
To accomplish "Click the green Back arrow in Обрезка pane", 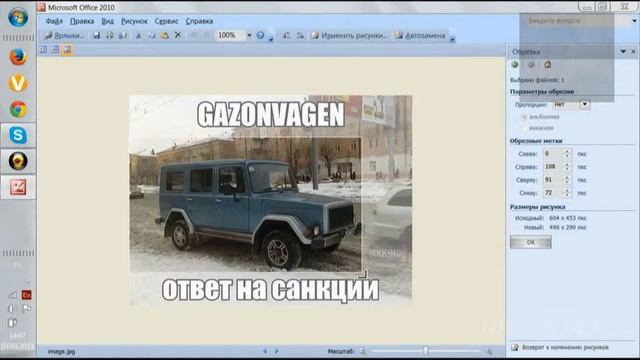I will 515,64.
